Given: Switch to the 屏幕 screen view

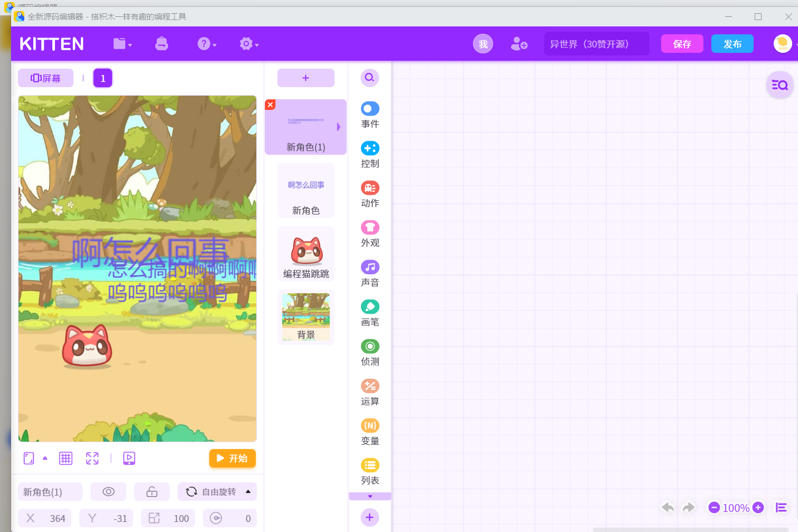Looking at the screenshot, I should [x=45, y=78].
